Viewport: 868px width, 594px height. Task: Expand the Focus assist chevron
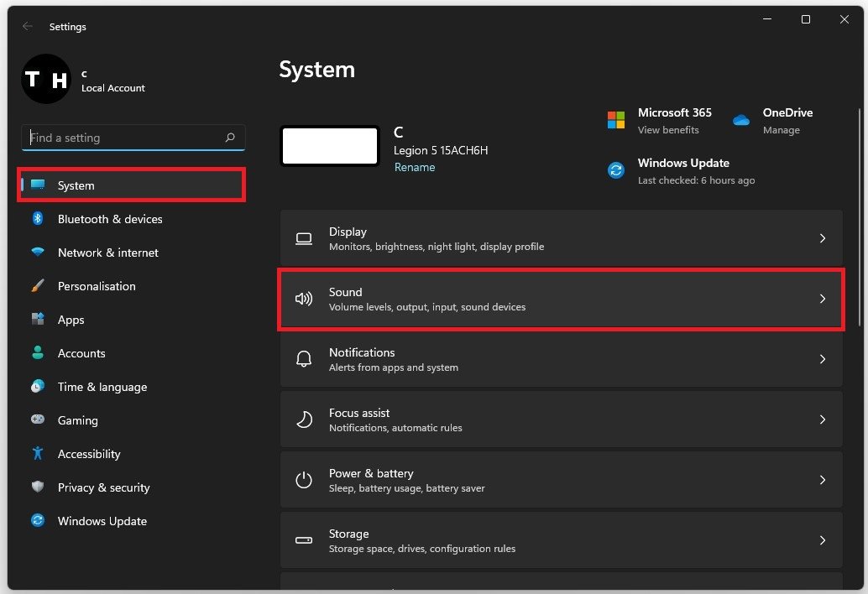click(x=822, y=419)
